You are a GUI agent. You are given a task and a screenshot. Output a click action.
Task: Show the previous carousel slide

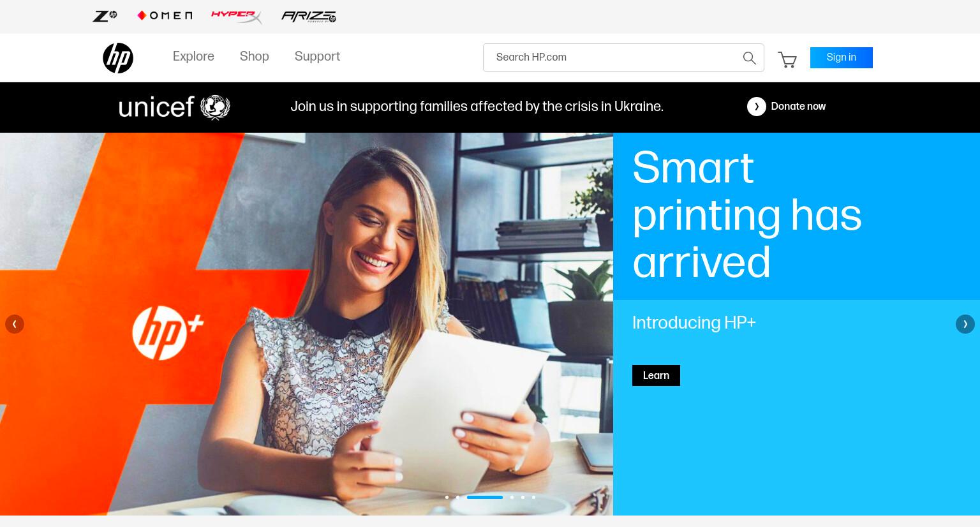pos(15,324)
